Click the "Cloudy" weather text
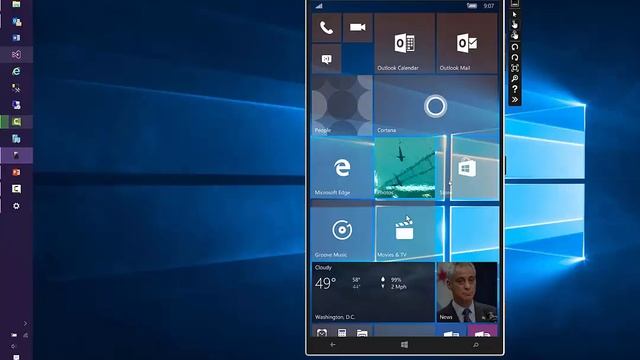The width and height of the screenshot is (640, 360). (323, 267)
